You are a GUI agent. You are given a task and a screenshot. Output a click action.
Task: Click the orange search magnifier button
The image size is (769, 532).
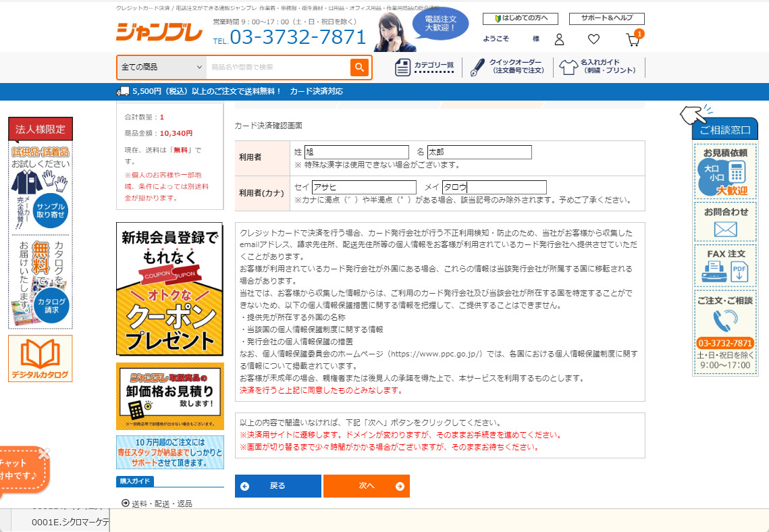click(x=359, y=68)
